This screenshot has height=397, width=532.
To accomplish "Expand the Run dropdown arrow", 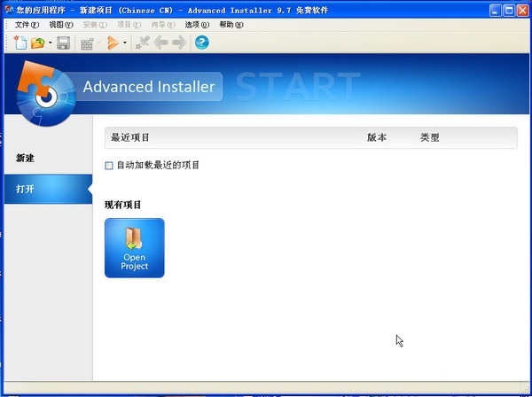I will pyautogui.click(x=125, y=43).
